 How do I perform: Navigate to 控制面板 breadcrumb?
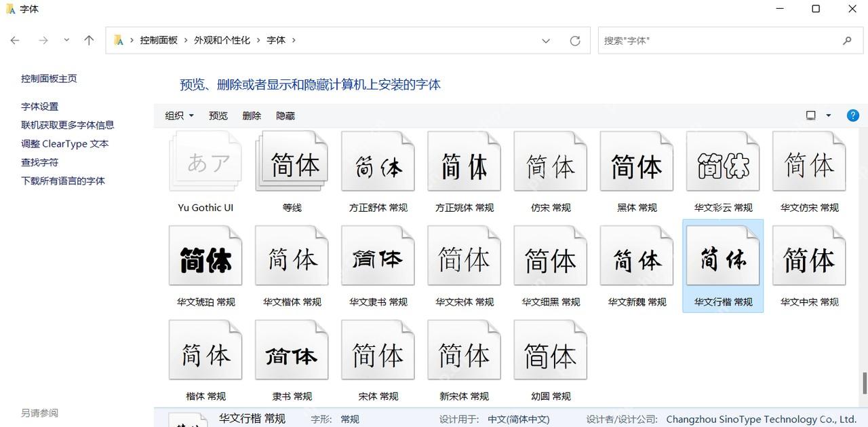[159, 41]
